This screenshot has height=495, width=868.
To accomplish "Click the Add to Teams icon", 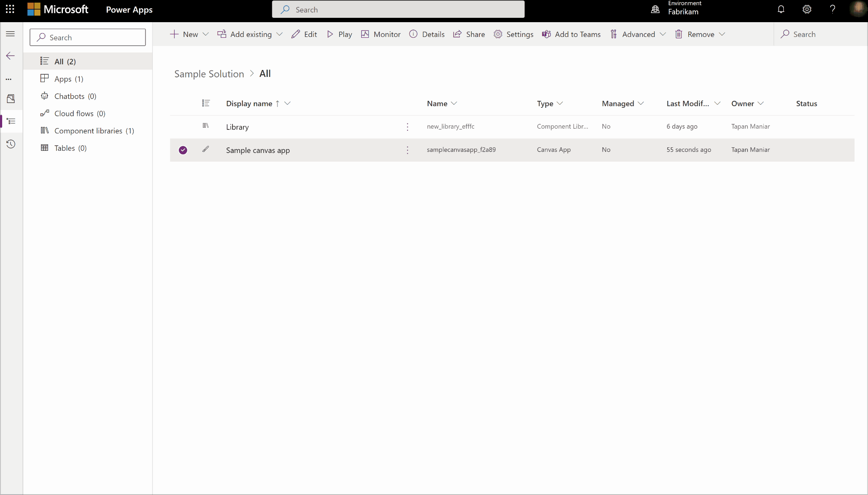I will pos(545,34).
